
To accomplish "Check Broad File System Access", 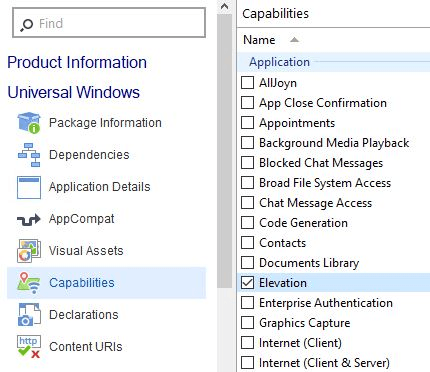I will (247, 183).
